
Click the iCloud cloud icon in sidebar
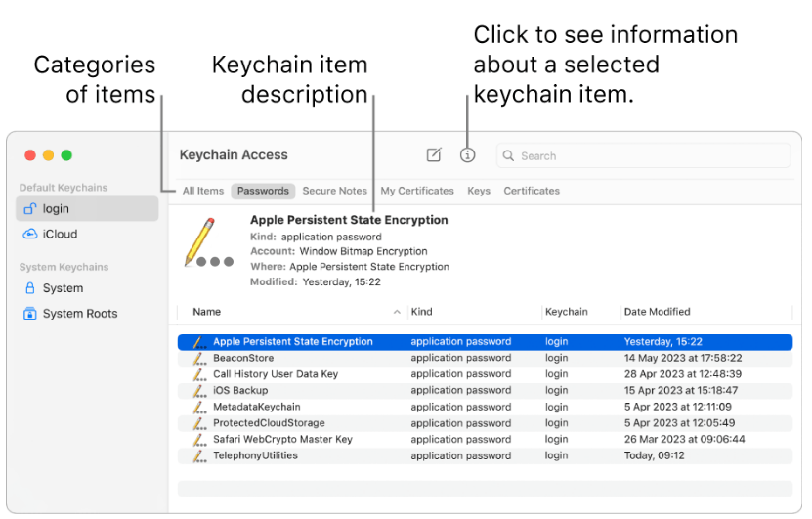(x=30, y=234)
